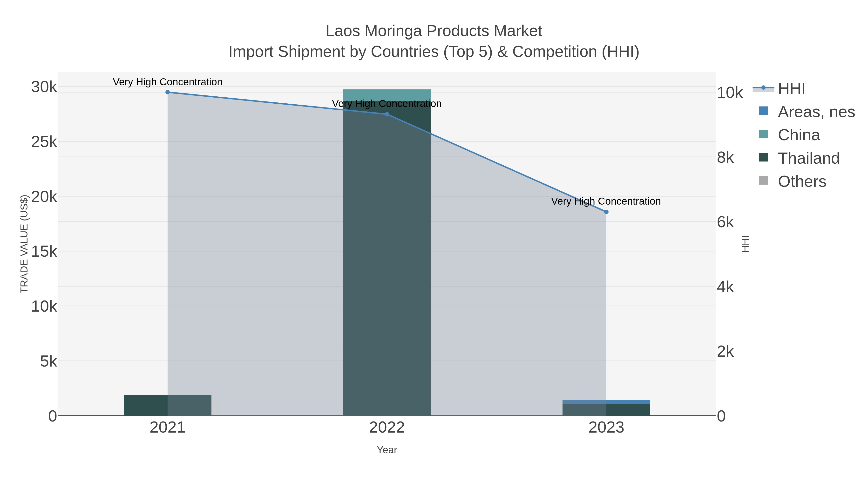Click the 2021 Very High Concentration annotation
Viewport: 868px width, 488px height.
click(168, 82)
